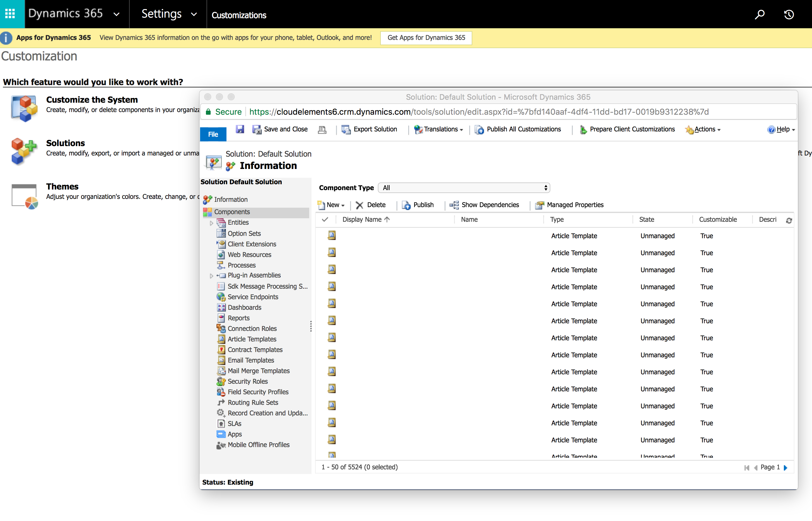Click the grid refresh icon
Image resolution: width=812 pixels, height=521 pixels.
click(x=789, y=220)
